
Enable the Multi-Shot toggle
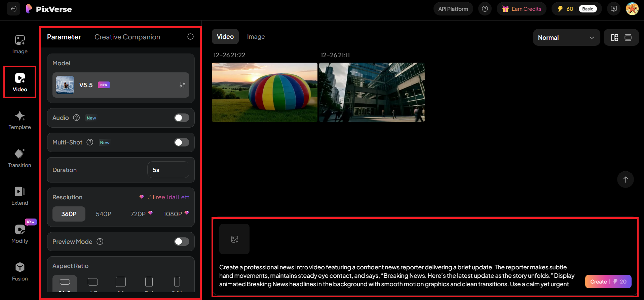[x=182, y=142]
